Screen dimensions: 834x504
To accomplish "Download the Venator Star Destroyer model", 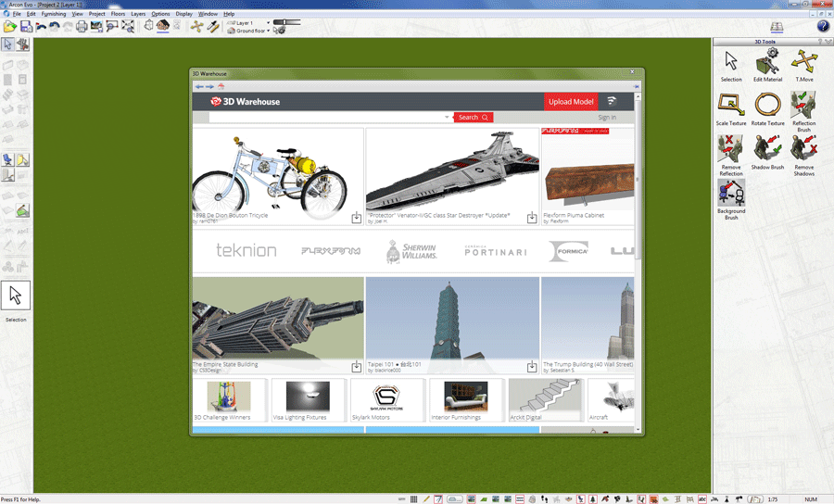I will click(x=531, y=218).
